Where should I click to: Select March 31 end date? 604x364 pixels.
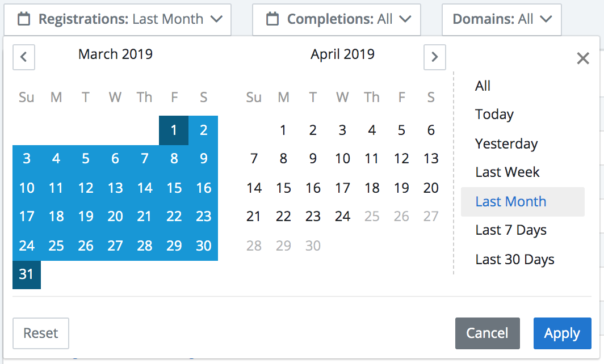click(x=27, y=274)
